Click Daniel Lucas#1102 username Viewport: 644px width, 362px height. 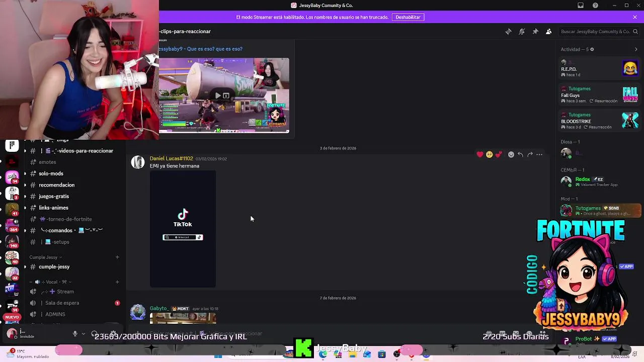tap(171, 158)
